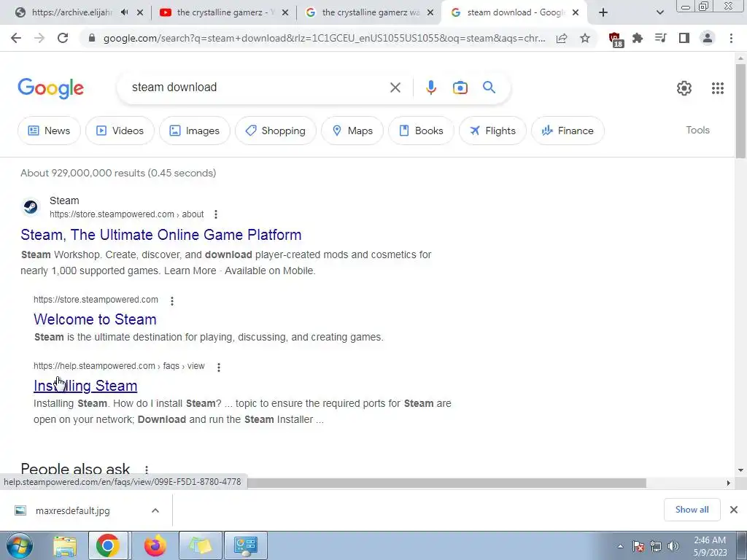Open the Installing Steam link

85,386
